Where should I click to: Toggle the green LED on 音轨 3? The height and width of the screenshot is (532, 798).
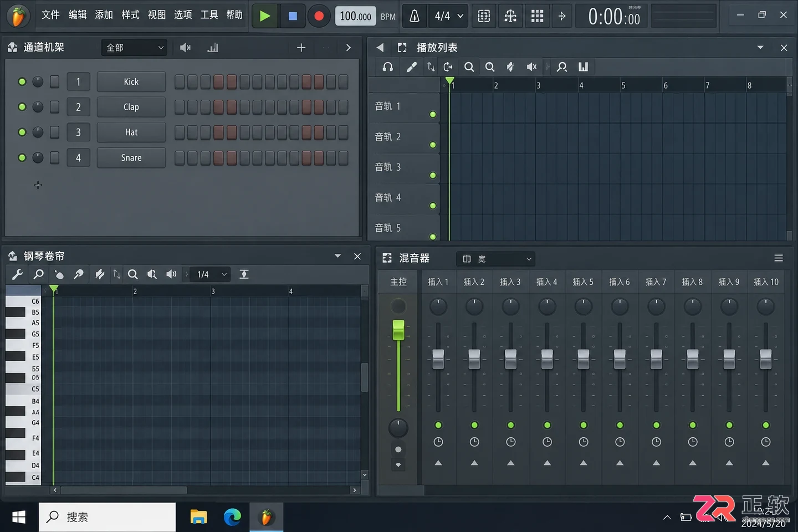[x=433, y=176]
